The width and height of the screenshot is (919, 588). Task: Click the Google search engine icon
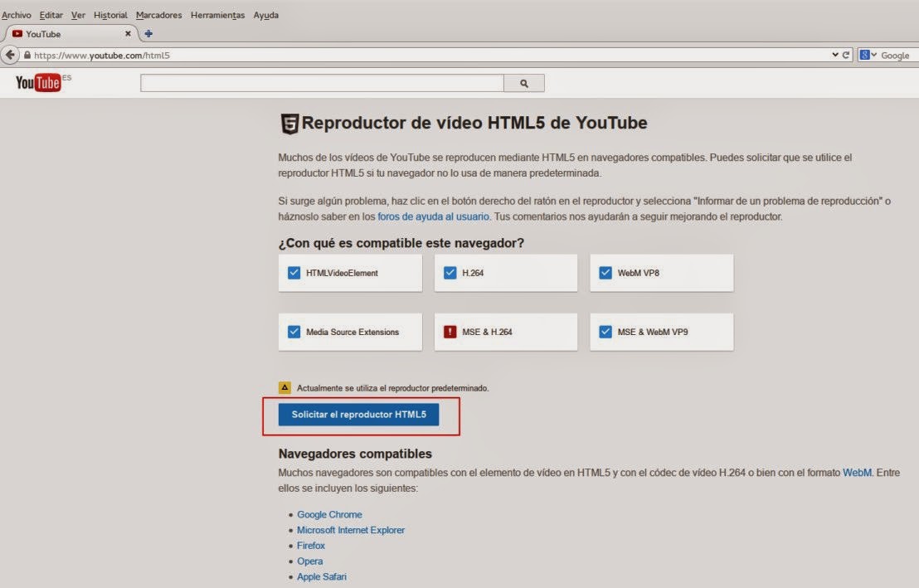coord(864,55)
